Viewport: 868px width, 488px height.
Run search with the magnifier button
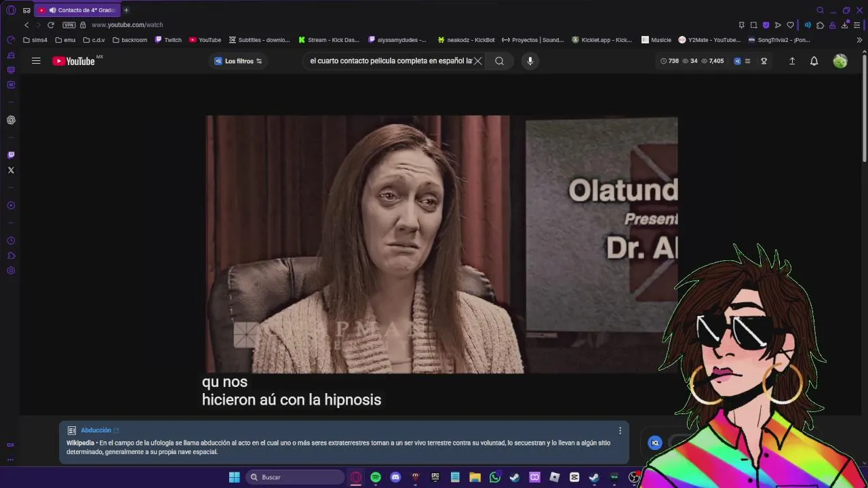point(499,61)
